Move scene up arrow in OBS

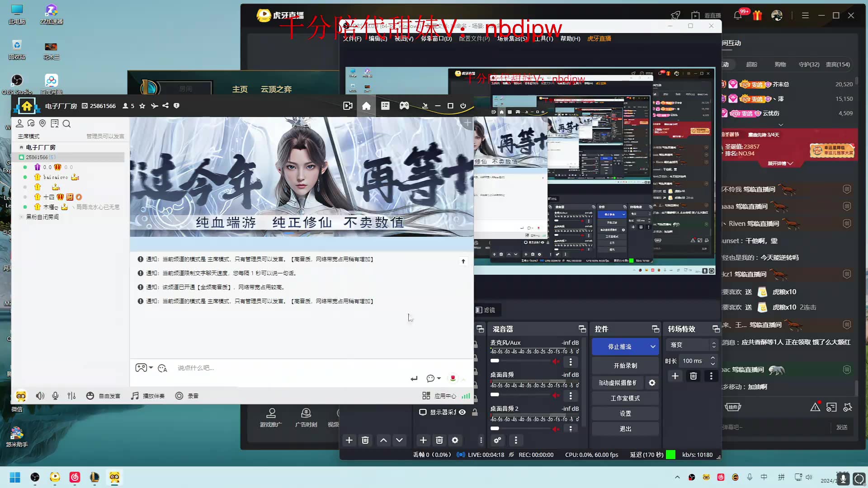coord(383,440)
